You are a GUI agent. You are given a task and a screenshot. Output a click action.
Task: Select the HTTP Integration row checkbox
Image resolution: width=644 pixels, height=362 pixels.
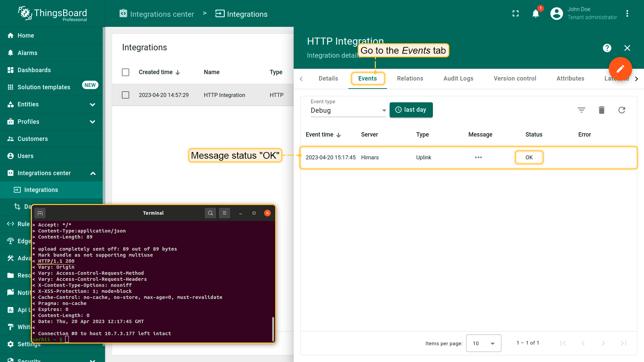point(126,95)
